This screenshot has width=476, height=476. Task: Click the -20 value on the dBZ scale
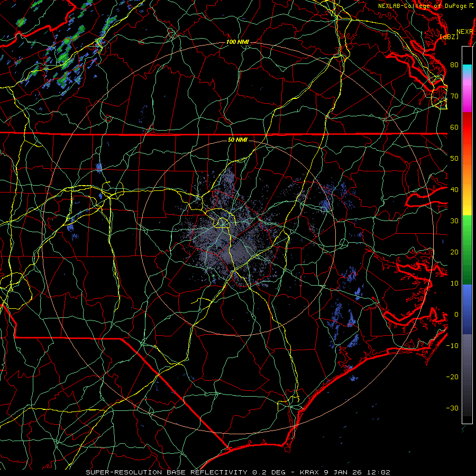point(452,377)
